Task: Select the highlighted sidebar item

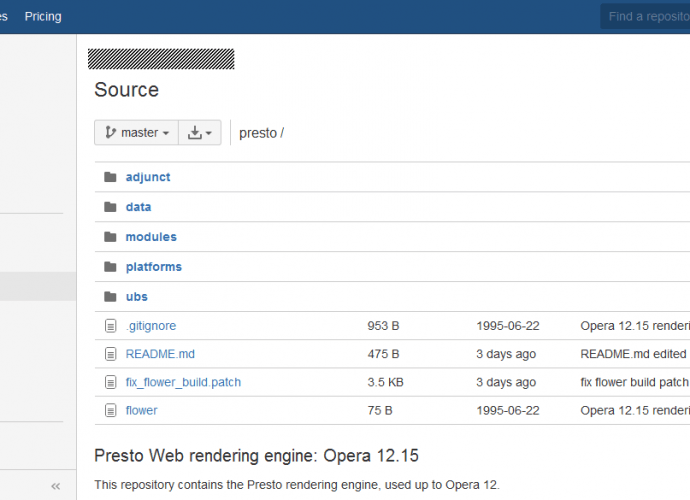Action: [x=38, y=286]
